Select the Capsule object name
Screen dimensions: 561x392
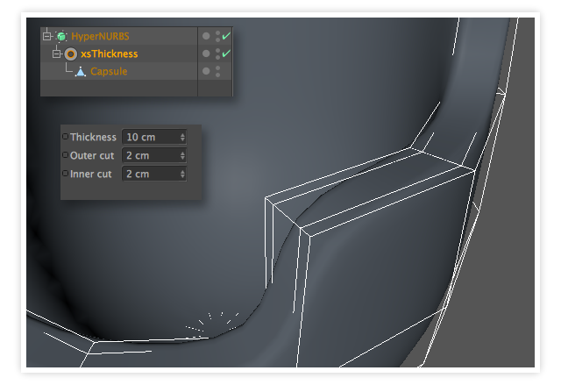(109, 72)
